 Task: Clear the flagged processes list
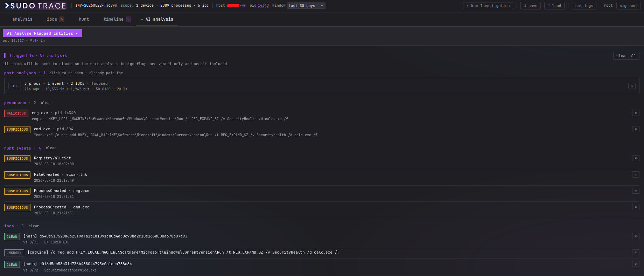pos(46,103)
